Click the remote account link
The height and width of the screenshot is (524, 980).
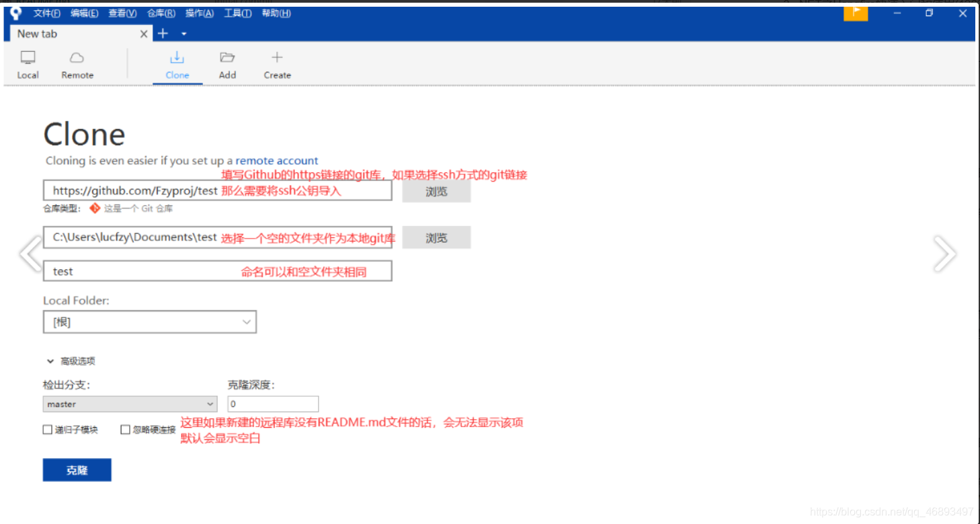[x=277, y=160]
